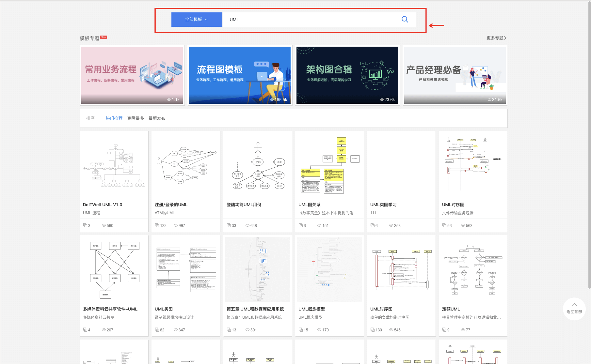The height and width of the screenshot is (364, 591).
Task: Click views eye icon on 录制视频模块接口设计 card
Action: coord(176,330)
